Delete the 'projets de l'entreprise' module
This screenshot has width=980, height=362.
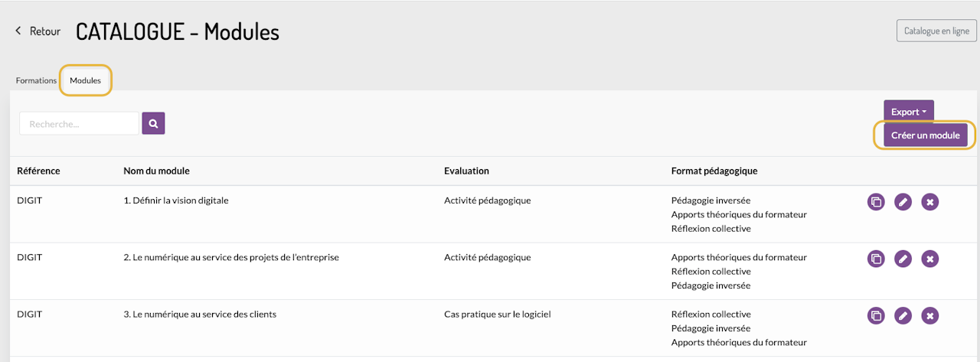(x=930, y=259)
